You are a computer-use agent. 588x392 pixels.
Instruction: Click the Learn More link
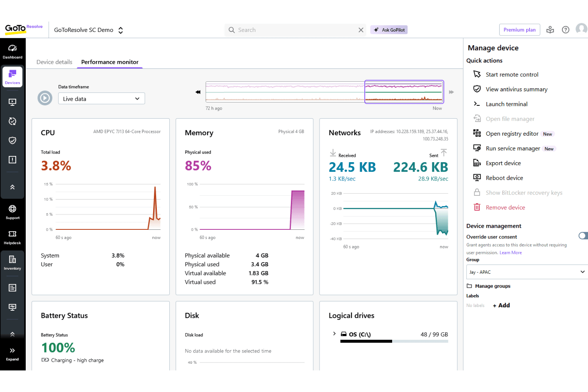[x=511, y=253]
